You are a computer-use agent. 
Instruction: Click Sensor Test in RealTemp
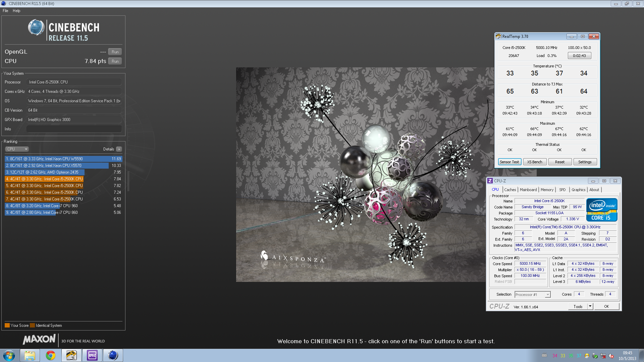coord(509,162)
